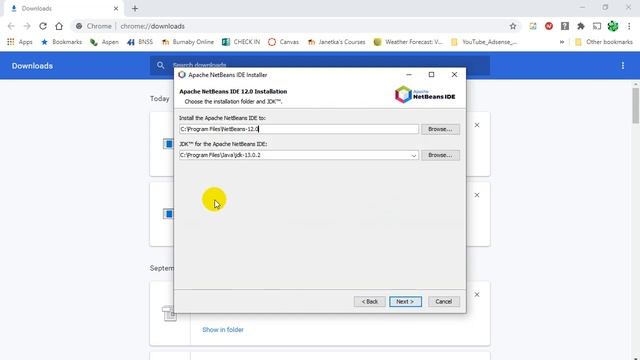Open Janetka's Courses bookmark
This screenshot has height=360, width=640.
click(x=336, y=42)
